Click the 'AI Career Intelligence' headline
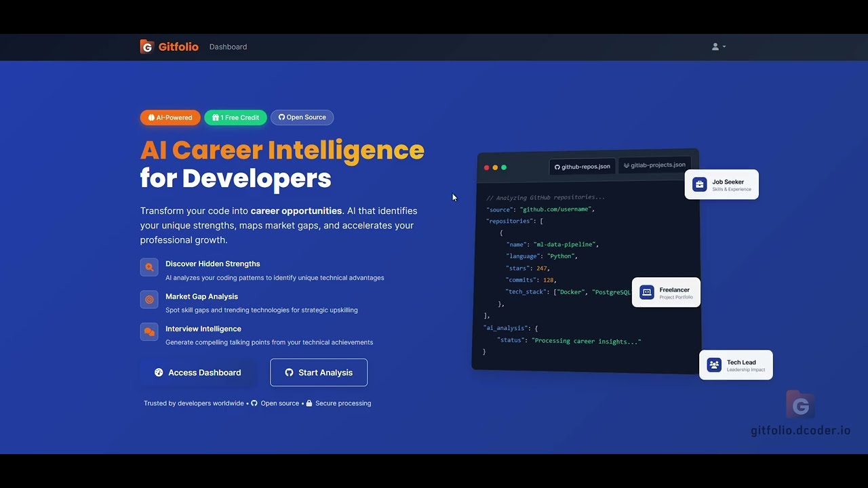The width and height of the screenshot is (868, 488). (282, 150)
